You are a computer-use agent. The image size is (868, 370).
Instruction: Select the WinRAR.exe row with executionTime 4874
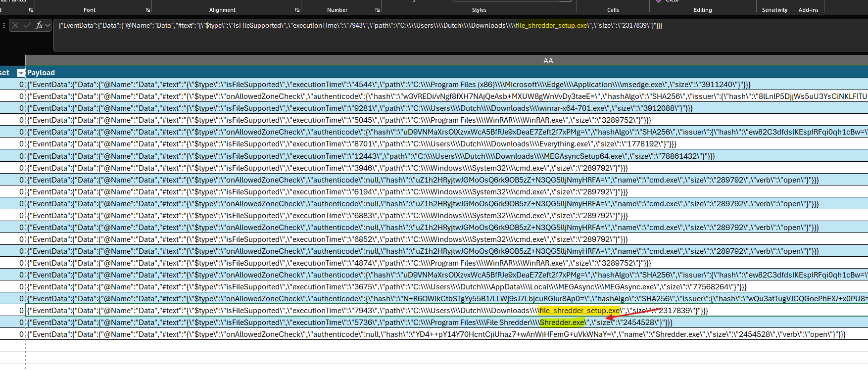click(447, 263)
